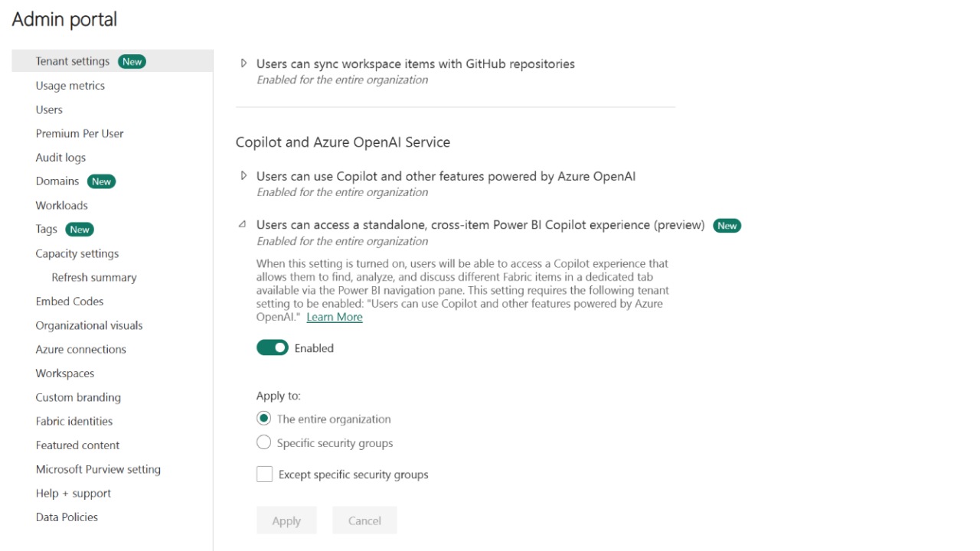Select "The entire organization" option
Viewport: 980px width, 551px height.
pyautogui.click(x=263, y=419)
